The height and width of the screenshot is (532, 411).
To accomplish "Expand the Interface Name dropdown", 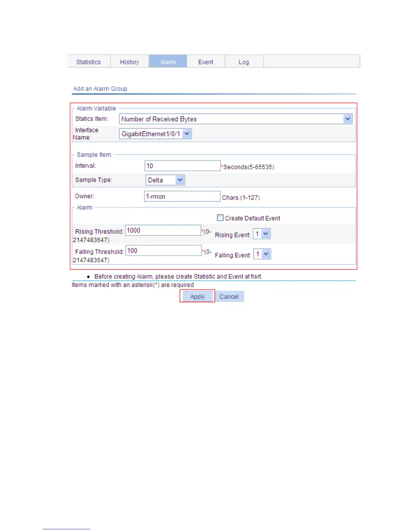I will (155, 134).
